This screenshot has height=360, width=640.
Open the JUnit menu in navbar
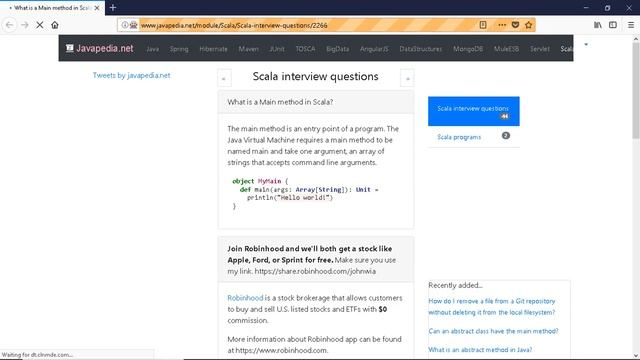pyautogui.click(x=277, y=49)
